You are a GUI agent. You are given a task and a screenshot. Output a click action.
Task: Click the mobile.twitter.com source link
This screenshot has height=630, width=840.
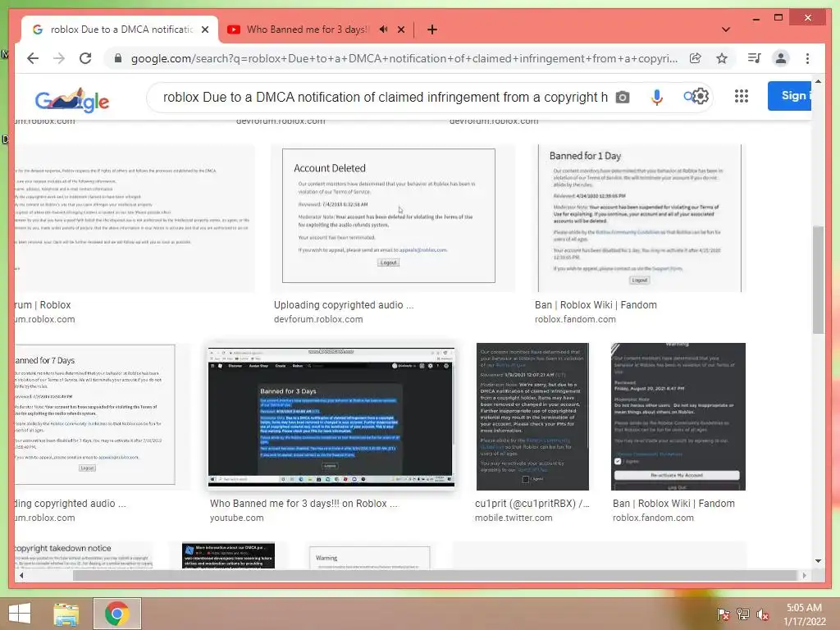(514, 518)
